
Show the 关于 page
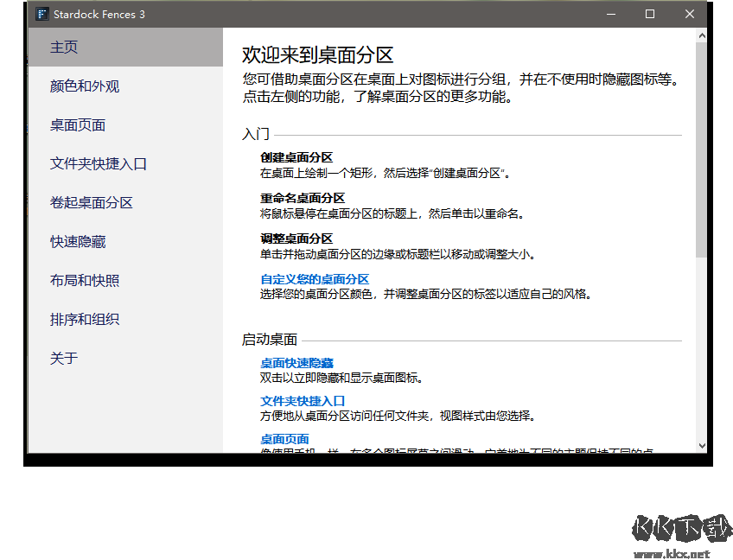pos(64,359)
